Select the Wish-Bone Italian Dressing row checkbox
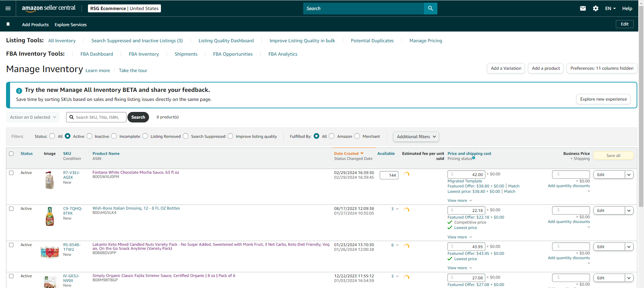The width and height of the screenshot is (644, 288). tap(11, 209)
